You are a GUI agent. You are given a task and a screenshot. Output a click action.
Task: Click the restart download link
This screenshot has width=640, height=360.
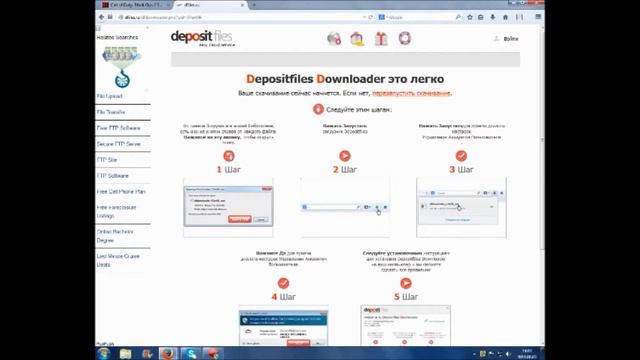pos(411,93)
